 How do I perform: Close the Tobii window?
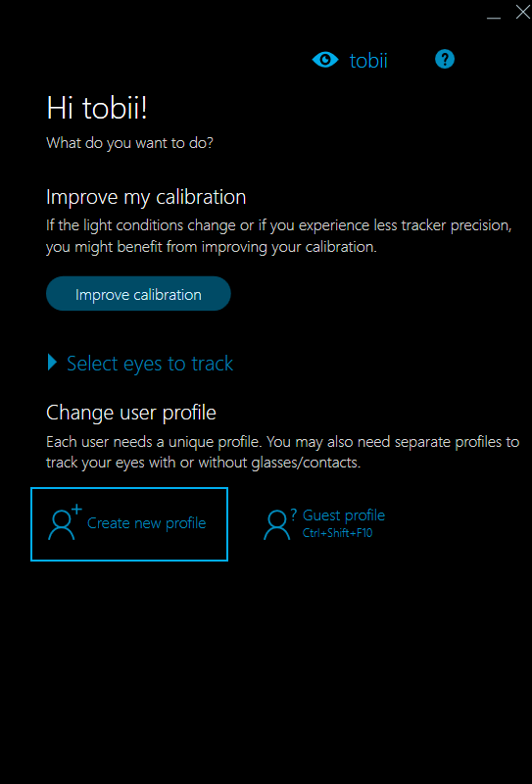coord(523,12)
